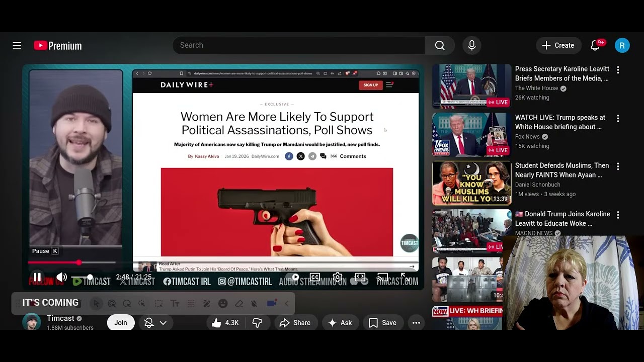The image size is (644, 362).
Task: Open 'Student Defends Muslims, Then Nearly FAINTS' title
Action: (562, 170)
